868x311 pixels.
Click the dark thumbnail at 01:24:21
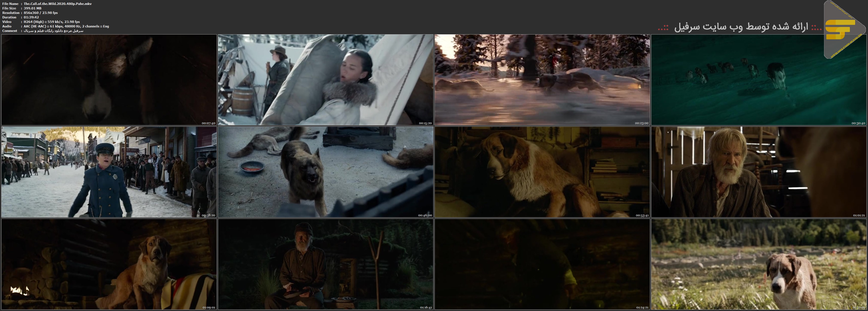click(x=542, y=264)
